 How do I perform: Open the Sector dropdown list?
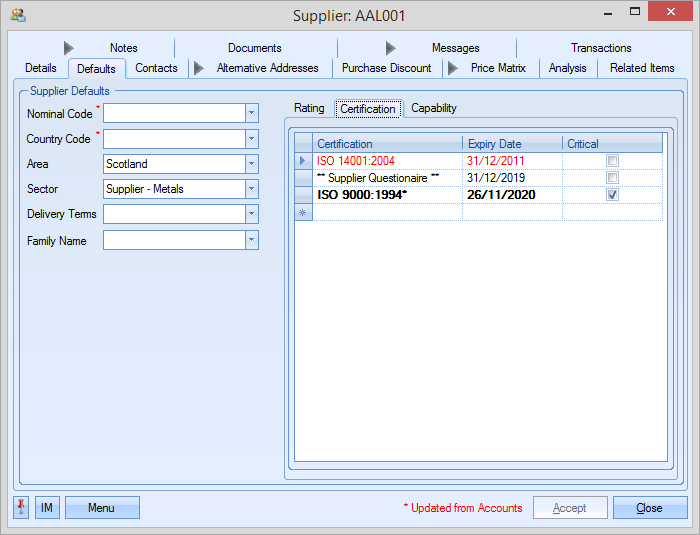(x=252, y=189)
